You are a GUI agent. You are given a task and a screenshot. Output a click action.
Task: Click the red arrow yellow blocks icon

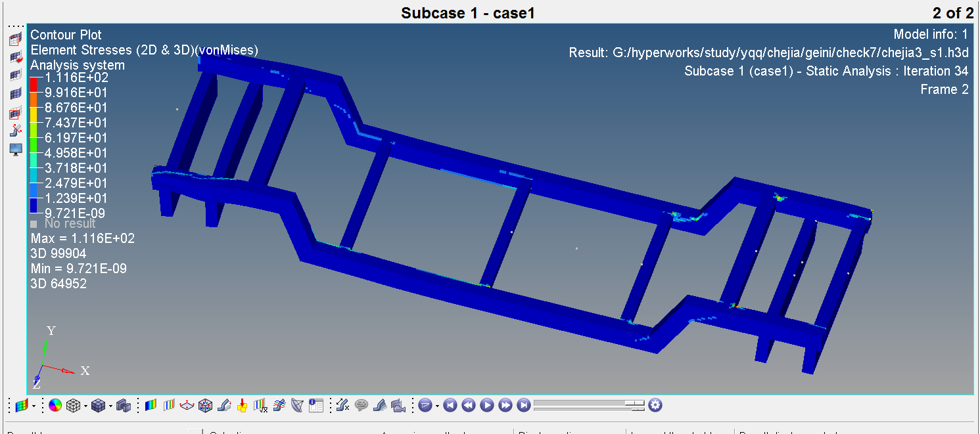click(242, 406)
